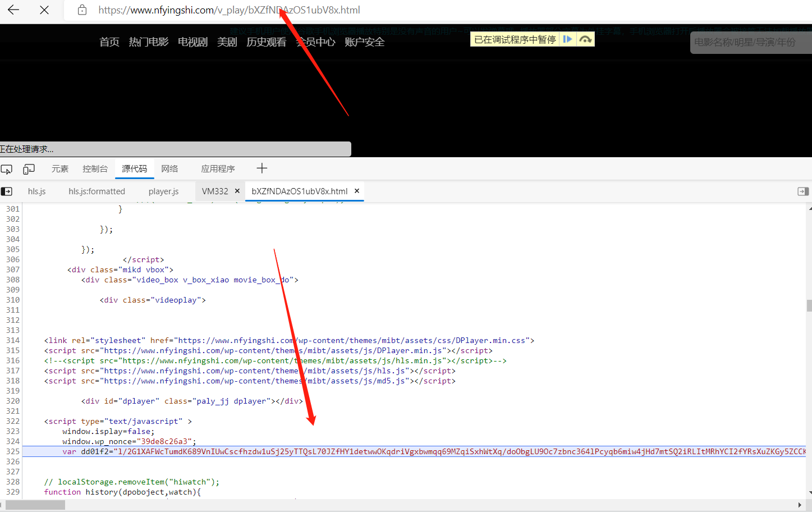Click the window.isplay=false code line
Viewport: 812px width, 512px height.
(x=108, y=431)
